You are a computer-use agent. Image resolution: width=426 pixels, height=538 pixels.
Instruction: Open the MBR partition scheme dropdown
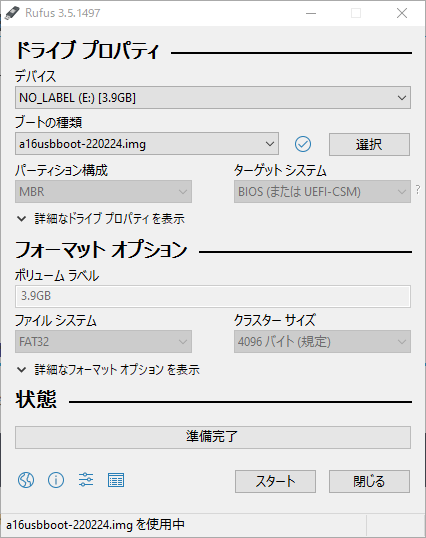pos(103,191)
